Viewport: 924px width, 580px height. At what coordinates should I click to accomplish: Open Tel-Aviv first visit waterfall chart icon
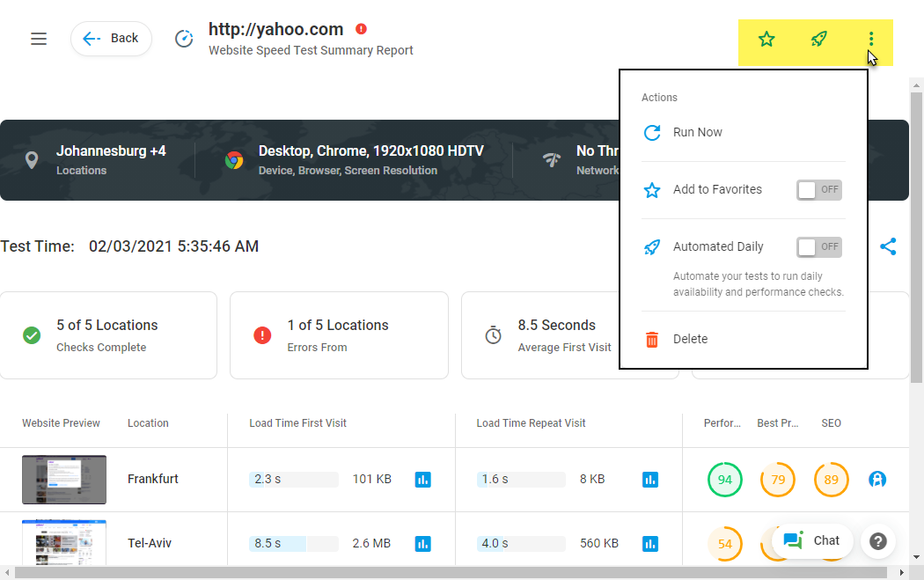click(422, 543)
